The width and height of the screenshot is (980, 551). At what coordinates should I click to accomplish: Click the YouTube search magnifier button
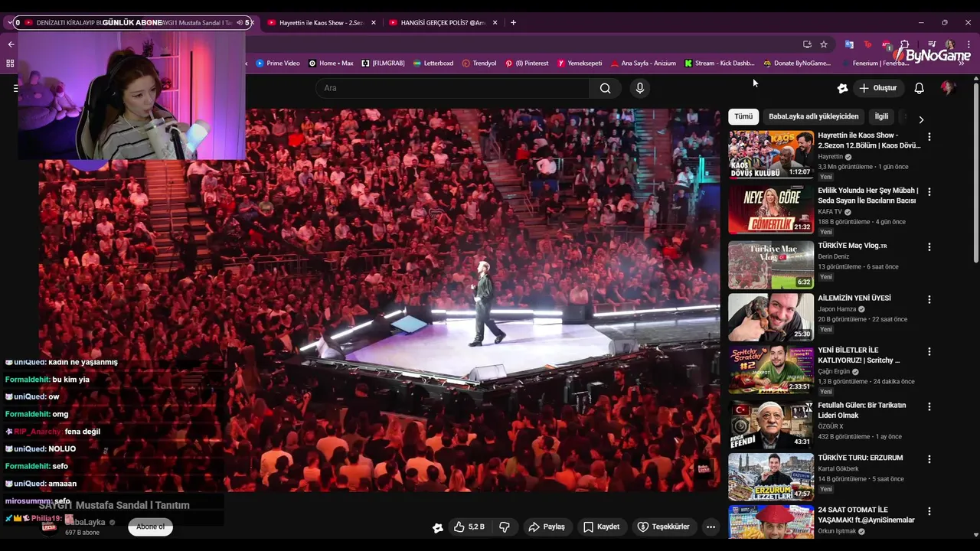tap(605, 88)
